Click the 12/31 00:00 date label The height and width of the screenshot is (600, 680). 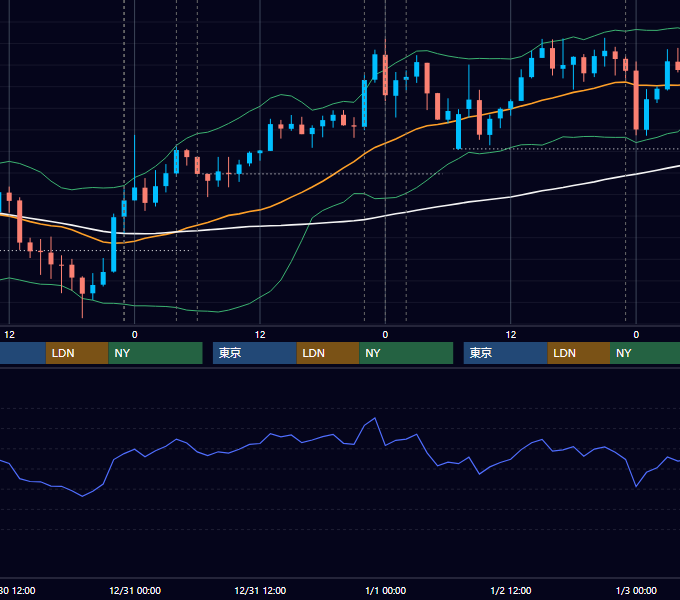[x=135, y=590]
